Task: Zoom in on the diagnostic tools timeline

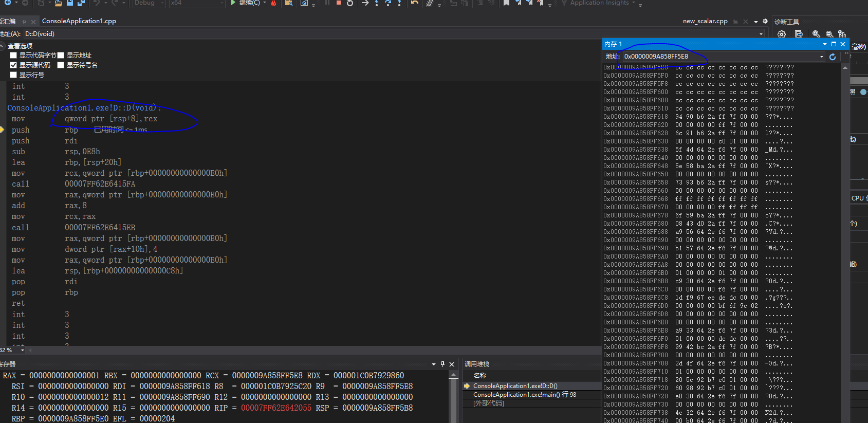Action: 816,34
